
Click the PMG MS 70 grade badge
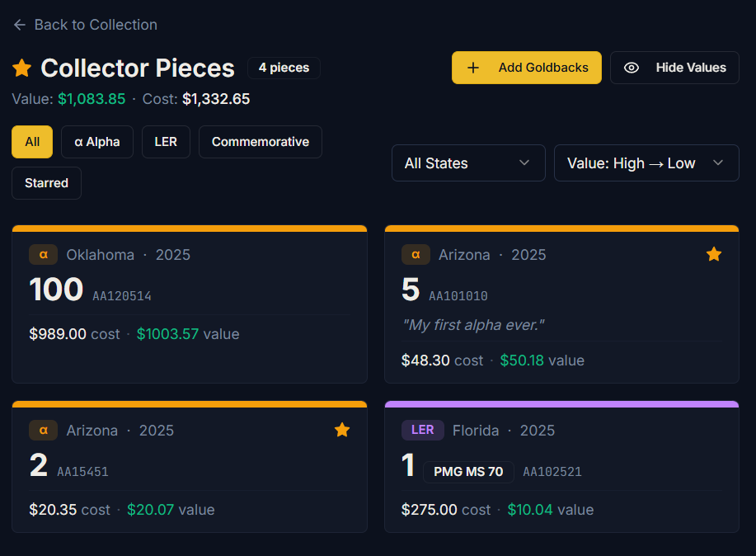[468, 472]
